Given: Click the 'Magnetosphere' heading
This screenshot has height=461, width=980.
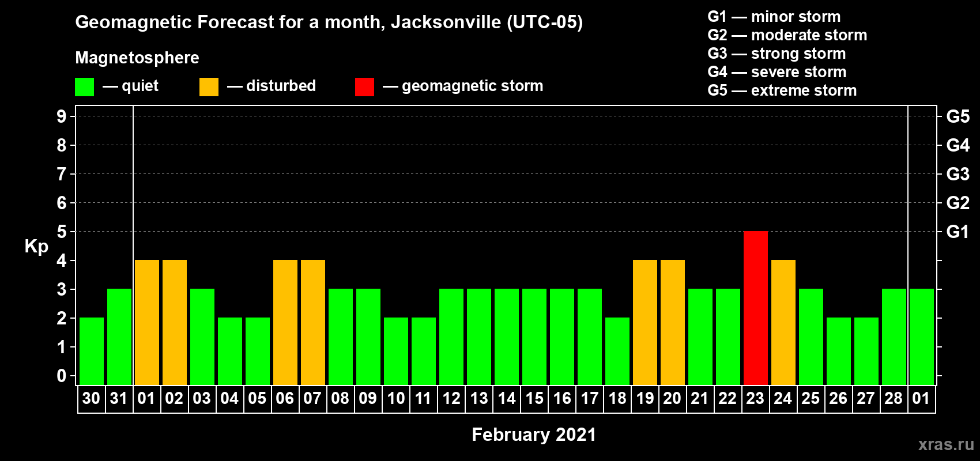Looking at the screenshot, I should pos(137,58).
